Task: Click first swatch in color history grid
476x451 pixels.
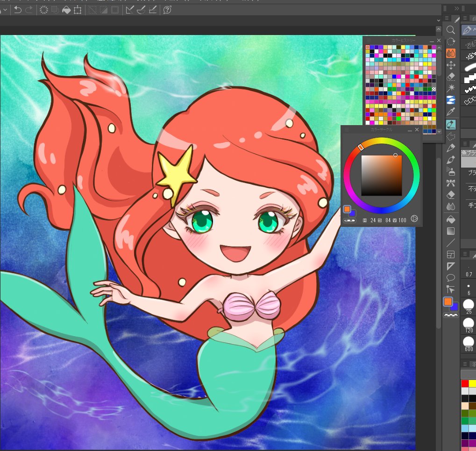Action: pyautogui.click(x=368, y=47)
